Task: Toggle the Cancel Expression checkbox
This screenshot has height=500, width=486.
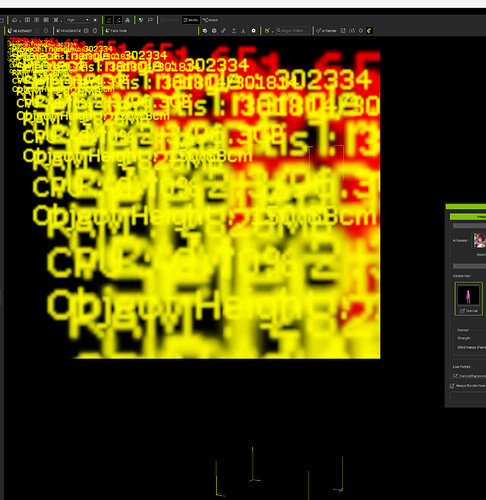Action: 455,376
